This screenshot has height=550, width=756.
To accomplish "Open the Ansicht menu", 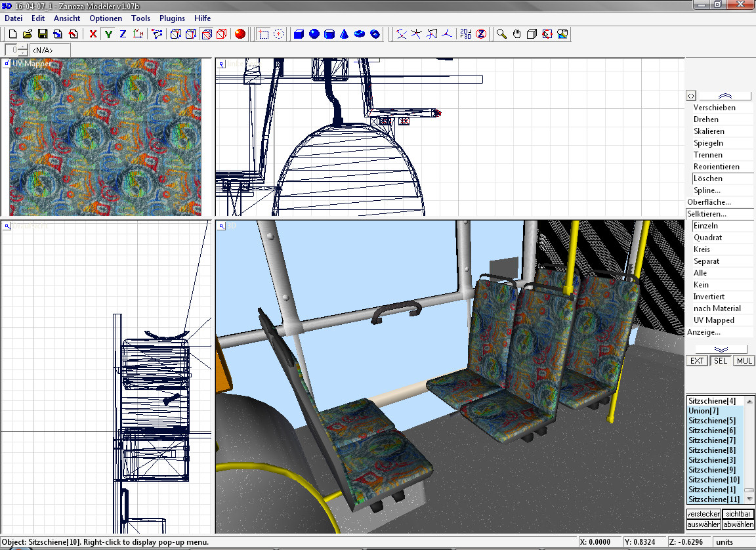I will pyautogui.click(x=67, y=18).
